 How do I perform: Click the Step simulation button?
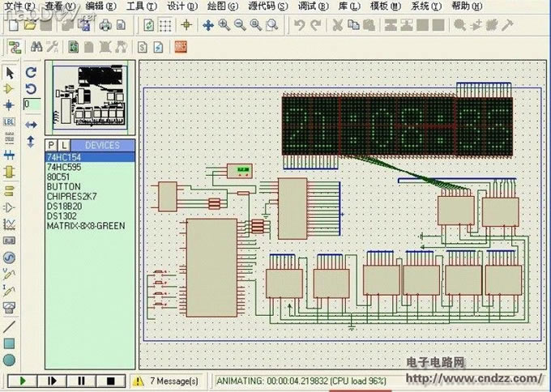[50, 380]
